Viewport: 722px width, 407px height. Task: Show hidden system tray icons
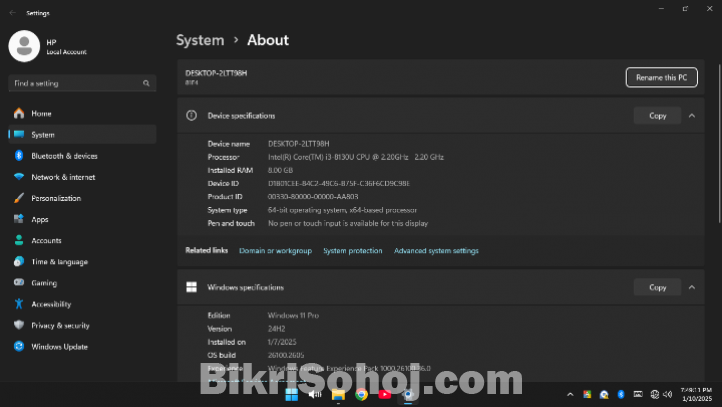[570, 395]
